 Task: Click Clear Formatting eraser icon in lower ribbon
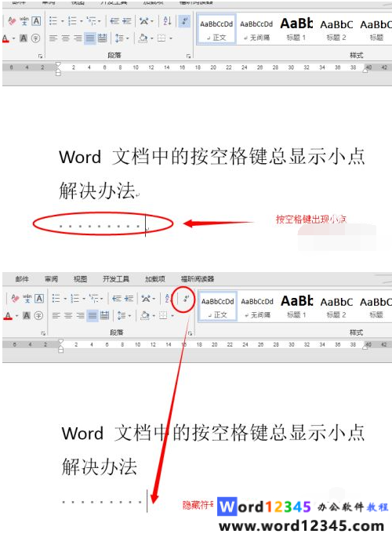tap(15, 299)
